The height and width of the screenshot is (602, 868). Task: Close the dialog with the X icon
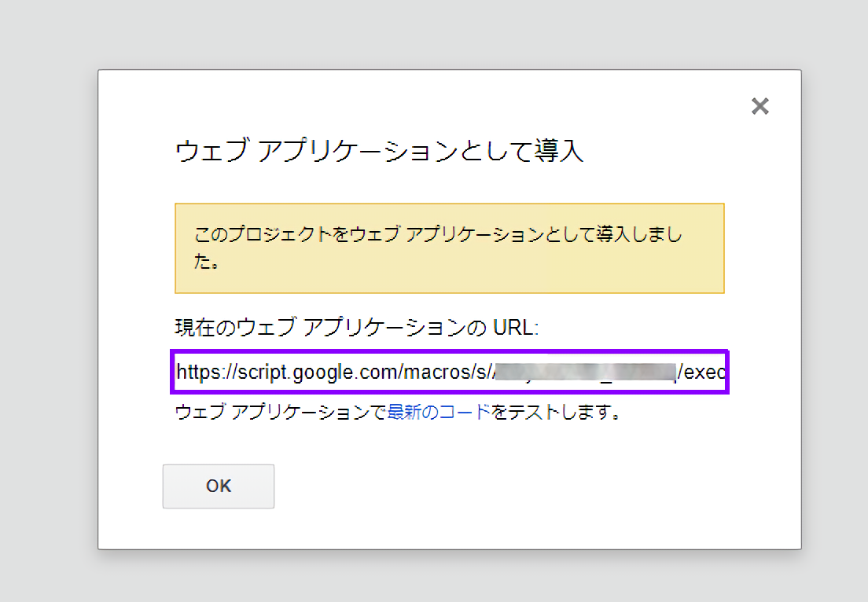coord(759,106)
